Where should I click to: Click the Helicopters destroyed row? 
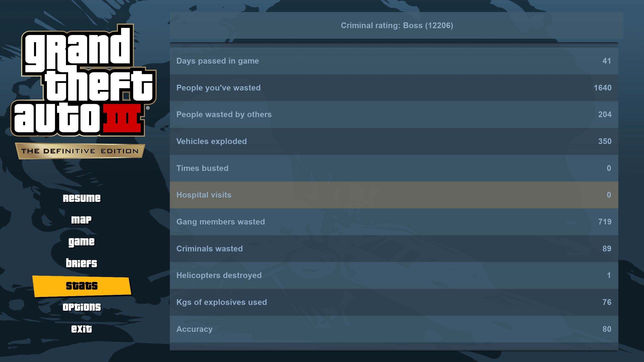click(394, 275)
